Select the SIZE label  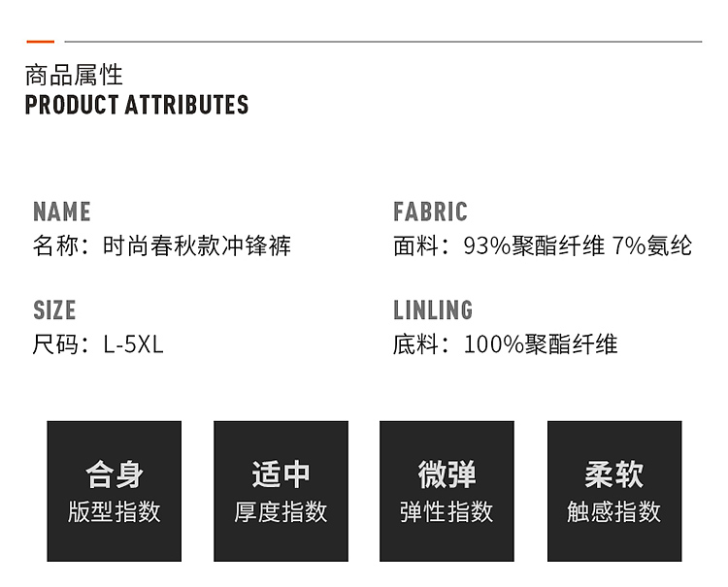click(54, 310)
